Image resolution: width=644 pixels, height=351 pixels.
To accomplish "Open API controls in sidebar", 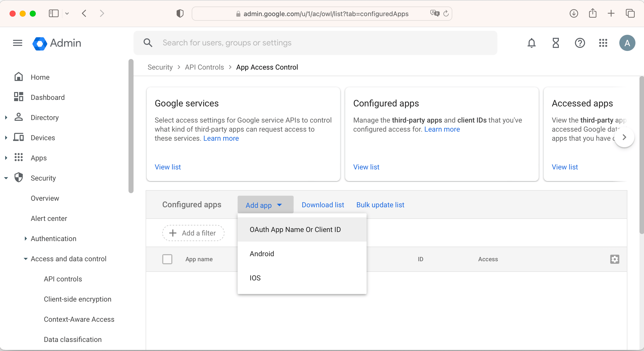I will pos(63,279).
